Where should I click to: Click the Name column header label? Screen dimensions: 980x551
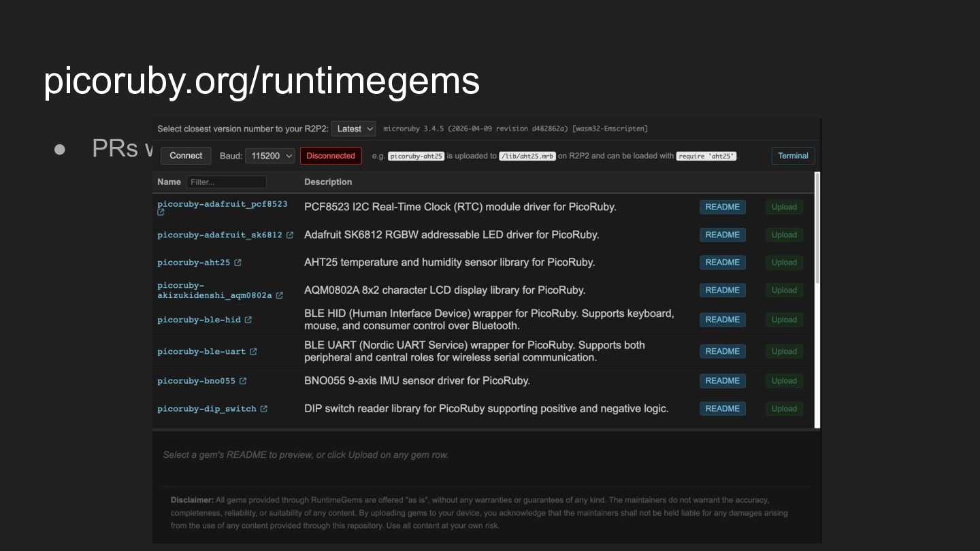[x=169, y=182]
